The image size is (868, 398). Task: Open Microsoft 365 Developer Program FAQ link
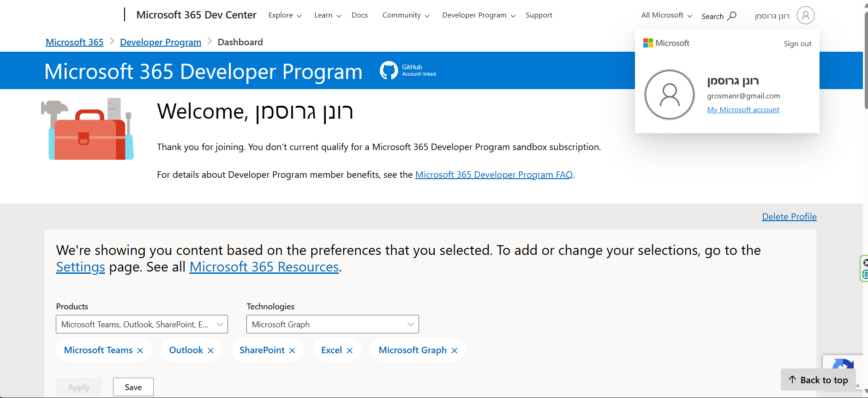(494, 175)
